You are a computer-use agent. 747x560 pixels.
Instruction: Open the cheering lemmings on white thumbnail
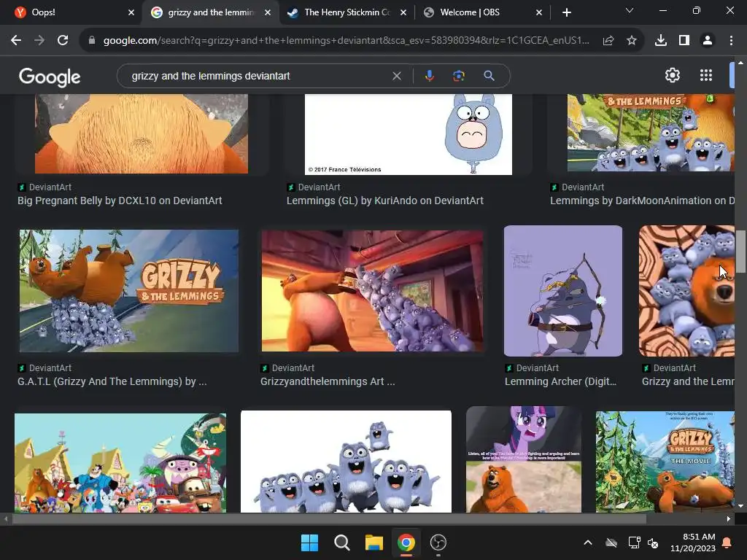pos(346,462)
